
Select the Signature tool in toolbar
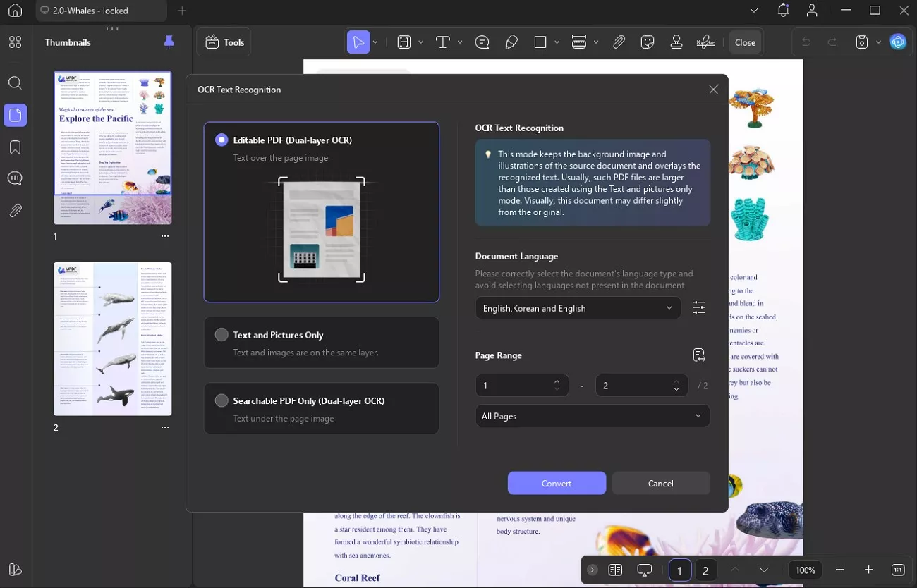pyautogui.click(x=705, y=42)
